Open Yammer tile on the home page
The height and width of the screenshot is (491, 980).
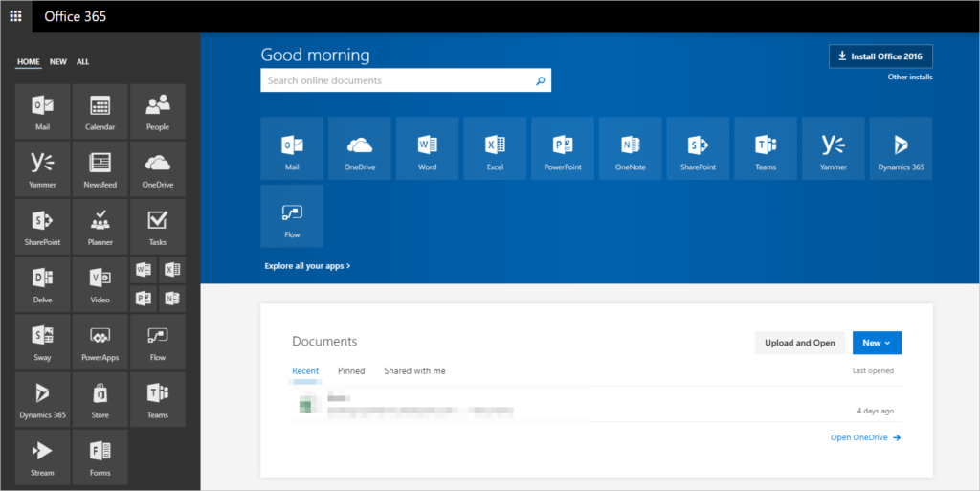(834, 148)
